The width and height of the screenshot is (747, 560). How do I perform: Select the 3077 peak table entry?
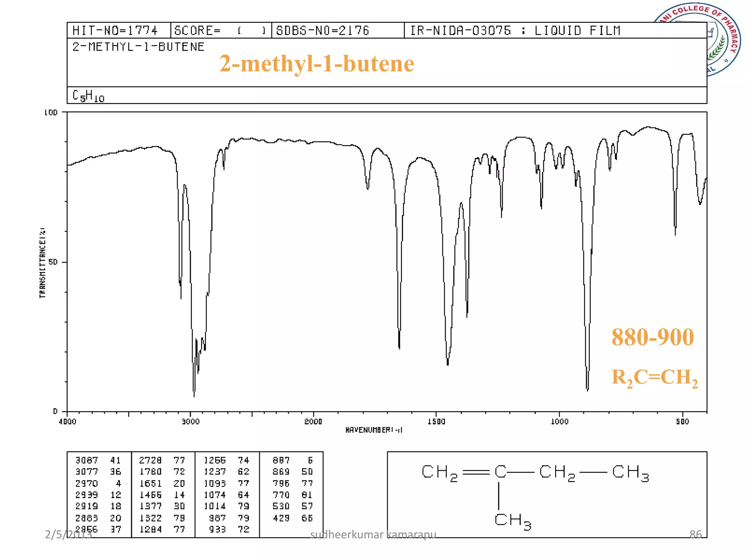(98, 472)
